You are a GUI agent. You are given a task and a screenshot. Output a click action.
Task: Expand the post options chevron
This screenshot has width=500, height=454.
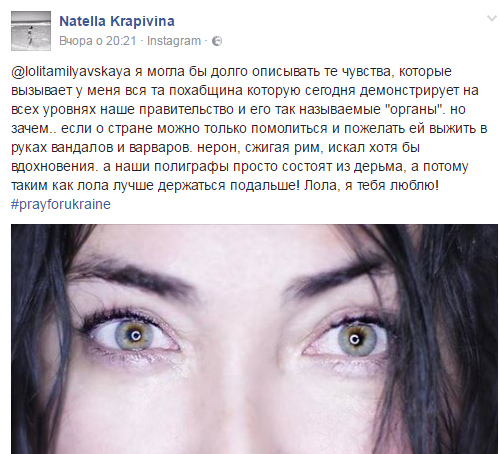click(492, 18)
